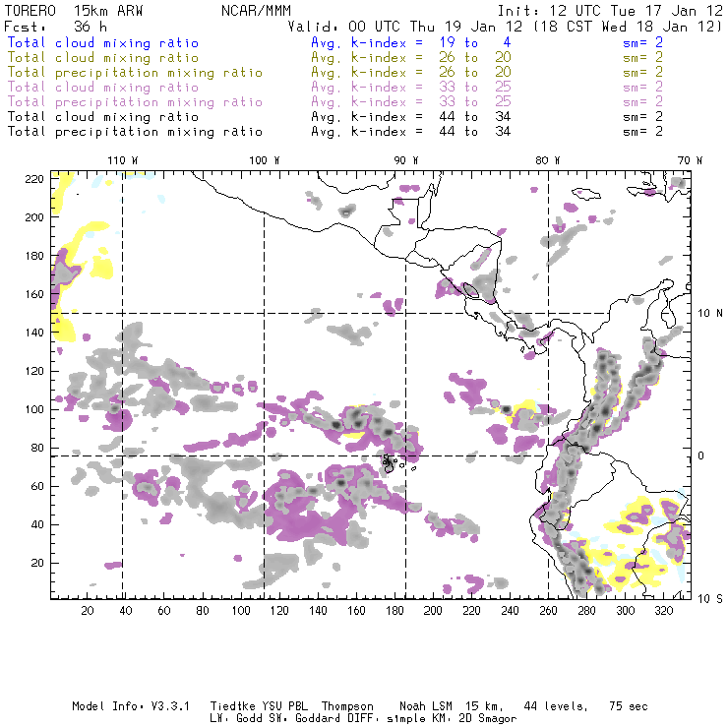Click the '10 N' latitude label
This screenshot has height=728, width=728.
pos(710,314)
